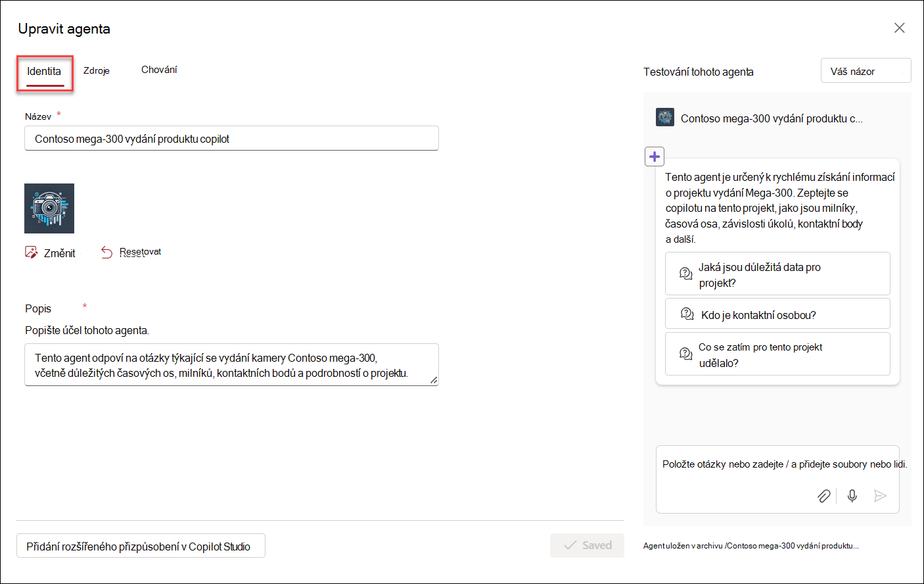This screenshot has height=584, width=924.
Task: Click the paperclip attach file icon
Action: 823,496
